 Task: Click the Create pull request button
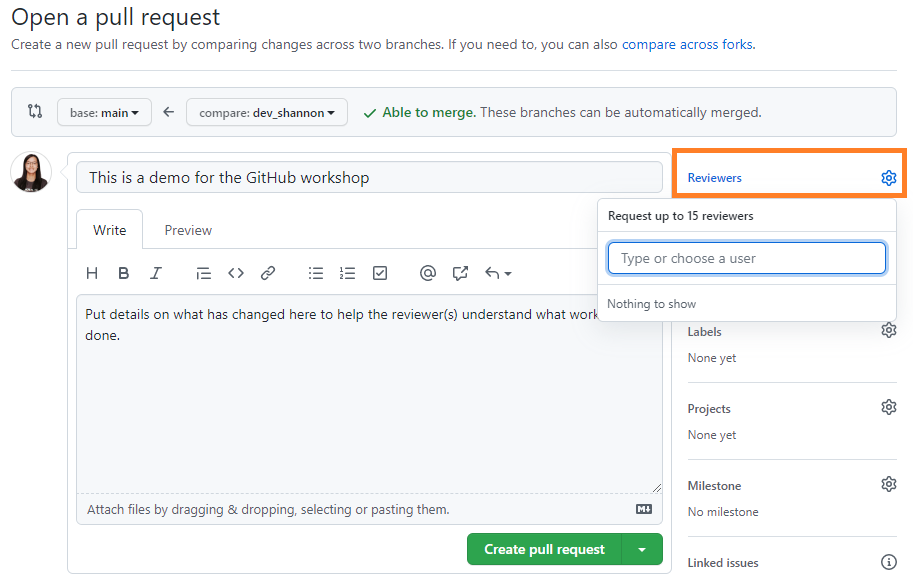(544, 549)
